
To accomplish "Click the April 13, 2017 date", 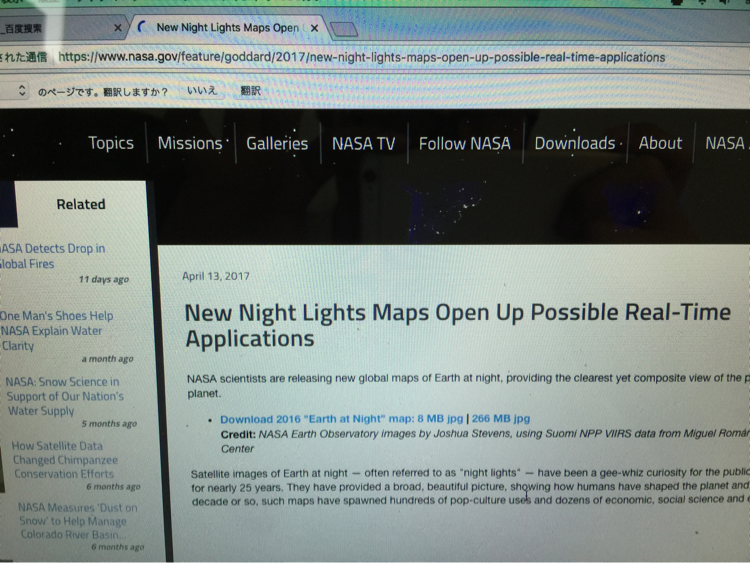I will (216, 276).
